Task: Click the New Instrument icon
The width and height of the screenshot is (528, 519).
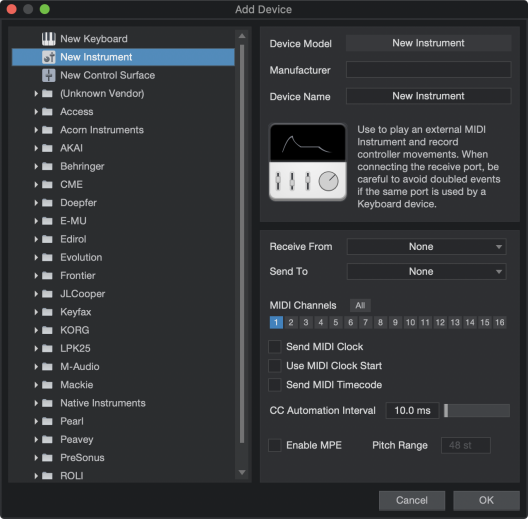Action: [48, 57]
